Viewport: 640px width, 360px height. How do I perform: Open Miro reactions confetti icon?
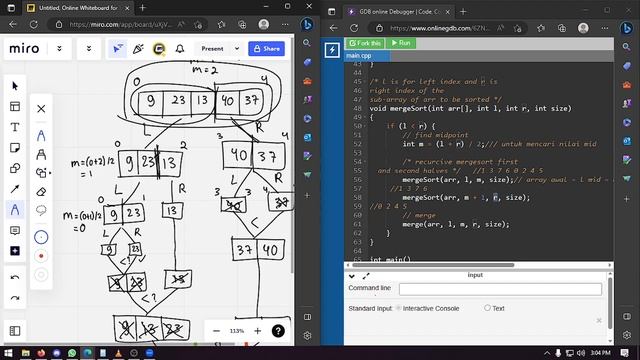coord(138,49)
